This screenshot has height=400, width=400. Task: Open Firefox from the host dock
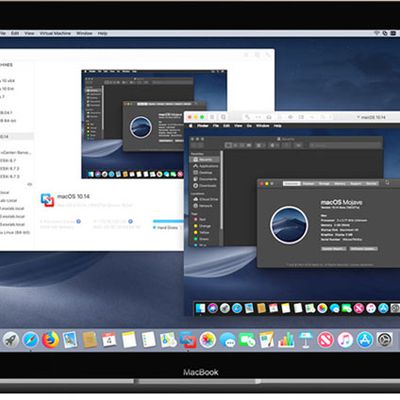click(x=50, y=340)
